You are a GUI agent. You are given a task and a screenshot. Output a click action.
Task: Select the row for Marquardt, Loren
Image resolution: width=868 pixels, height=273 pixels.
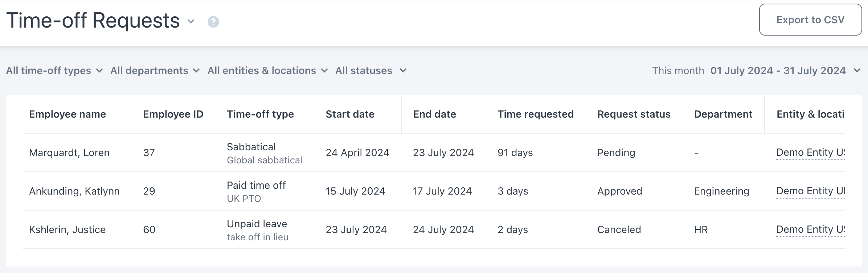pos(70,152)
